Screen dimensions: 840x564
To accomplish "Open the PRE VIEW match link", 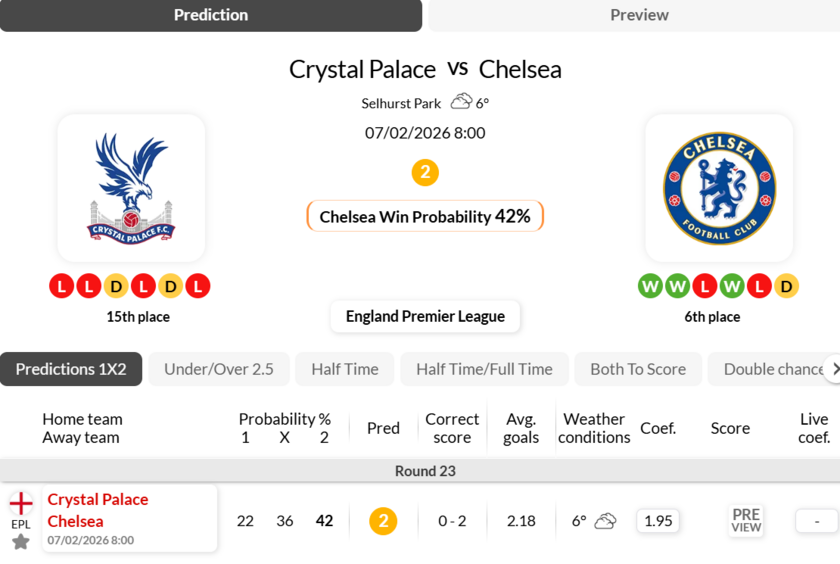I will [746, 521].
